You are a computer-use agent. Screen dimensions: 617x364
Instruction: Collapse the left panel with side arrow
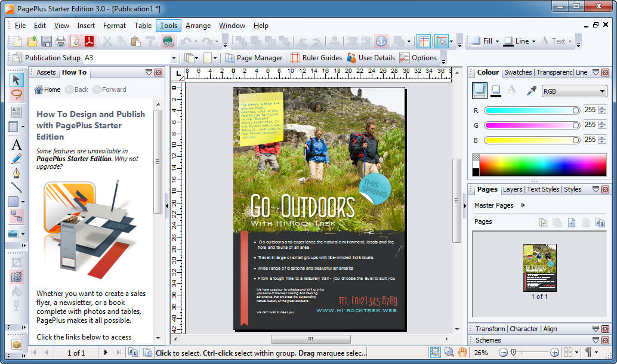[167, 205]
